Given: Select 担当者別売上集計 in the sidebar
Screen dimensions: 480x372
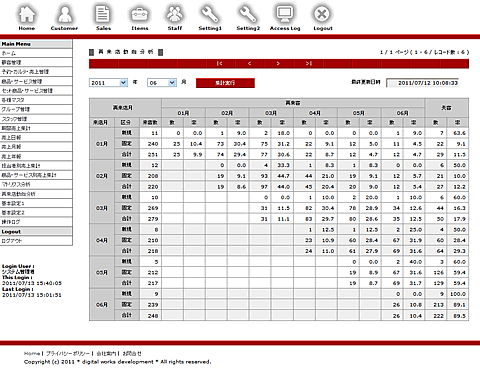Looking at the screenshot, I should (36, 166).
